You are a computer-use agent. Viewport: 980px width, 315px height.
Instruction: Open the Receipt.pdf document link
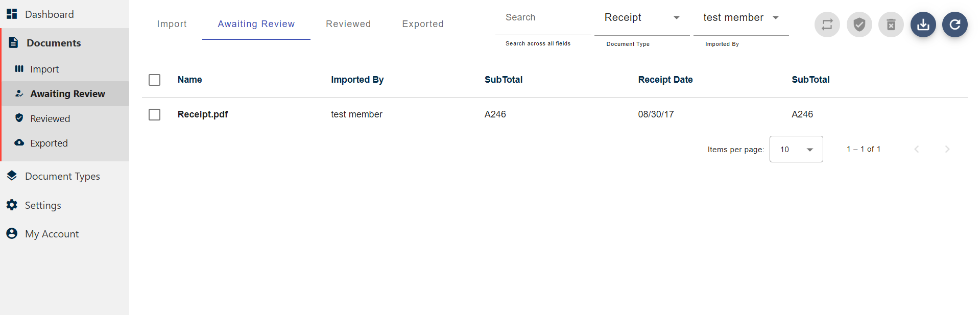[x=203, y=114]
